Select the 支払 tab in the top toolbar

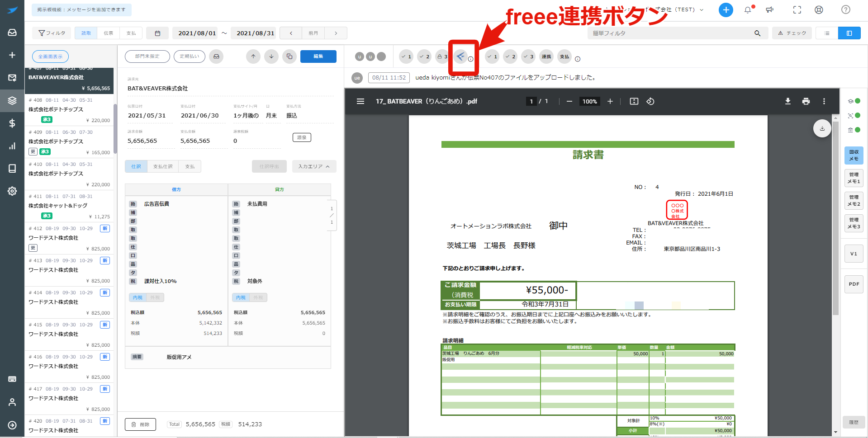coord(131,33)
